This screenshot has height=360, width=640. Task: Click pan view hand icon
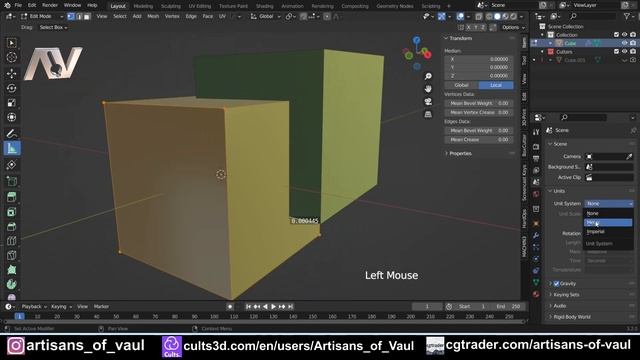click(x=428, y=89)
